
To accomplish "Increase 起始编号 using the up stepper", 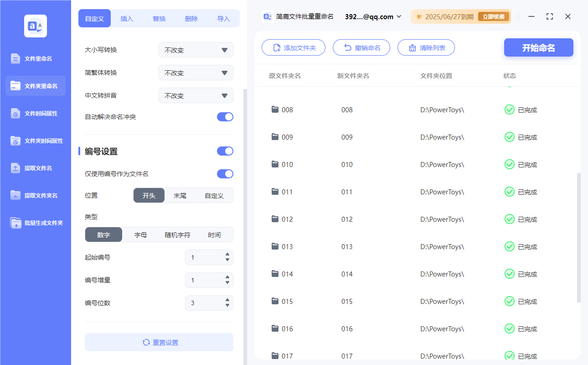I will pos(227,255).
